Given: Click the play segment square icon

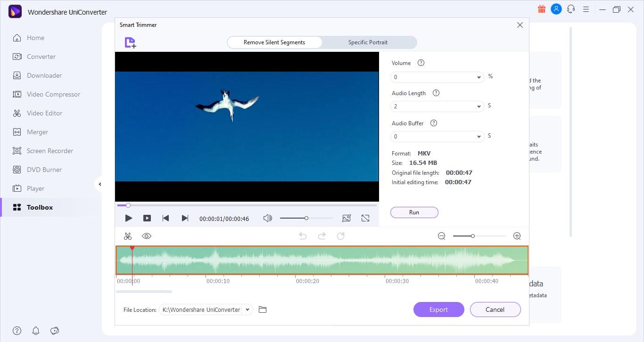Looking at the screenshot, I should [x=147, y=218].
